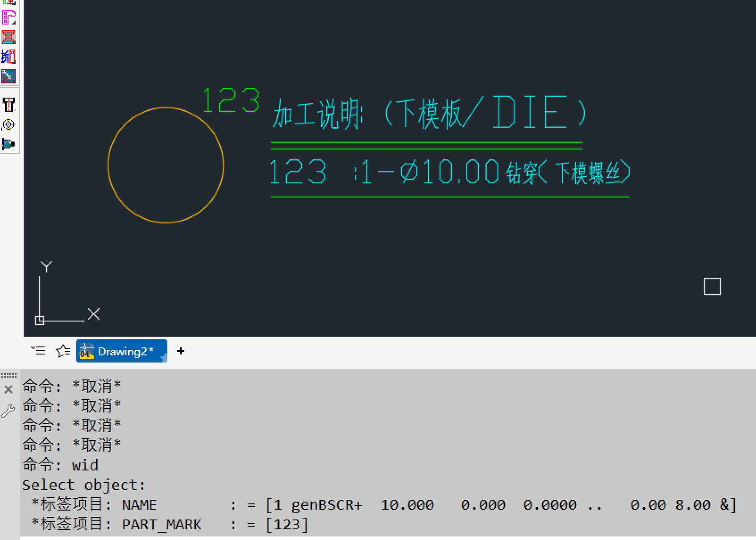Click the UCS origin square icon
This screenshot has width=756, height=540.
coord(40,321)
